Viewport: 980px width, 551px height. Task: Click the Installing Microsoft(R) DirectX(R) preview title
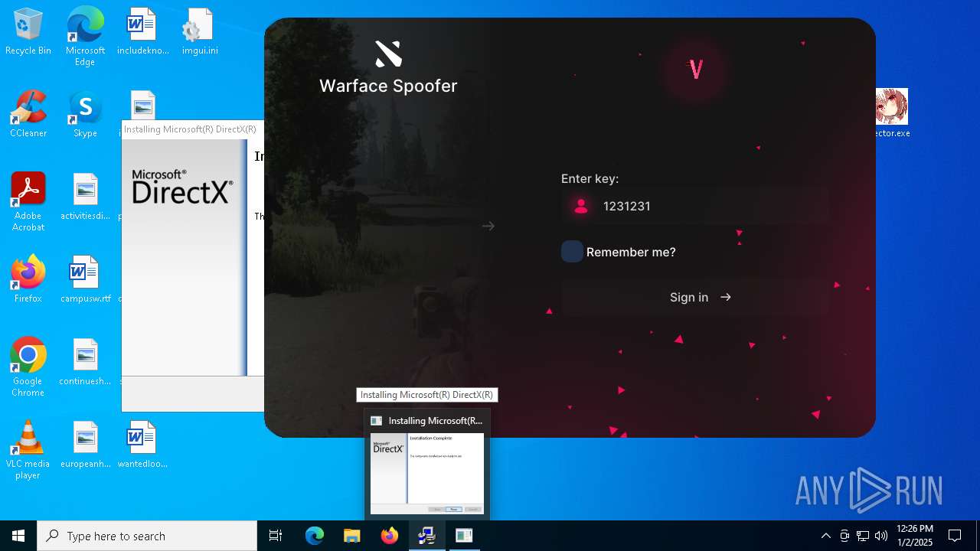coord(436,421)
